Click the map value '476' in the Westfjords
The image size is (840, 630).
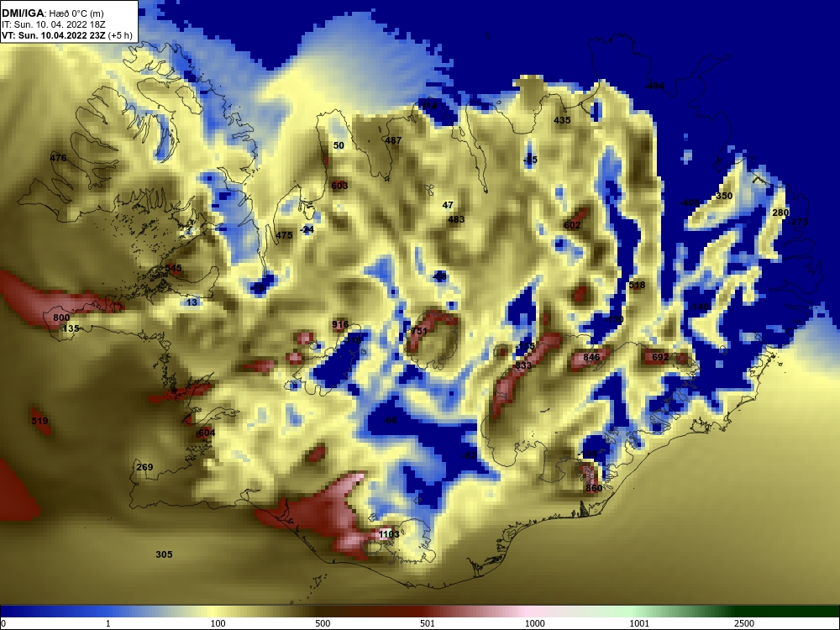(59, 158)
